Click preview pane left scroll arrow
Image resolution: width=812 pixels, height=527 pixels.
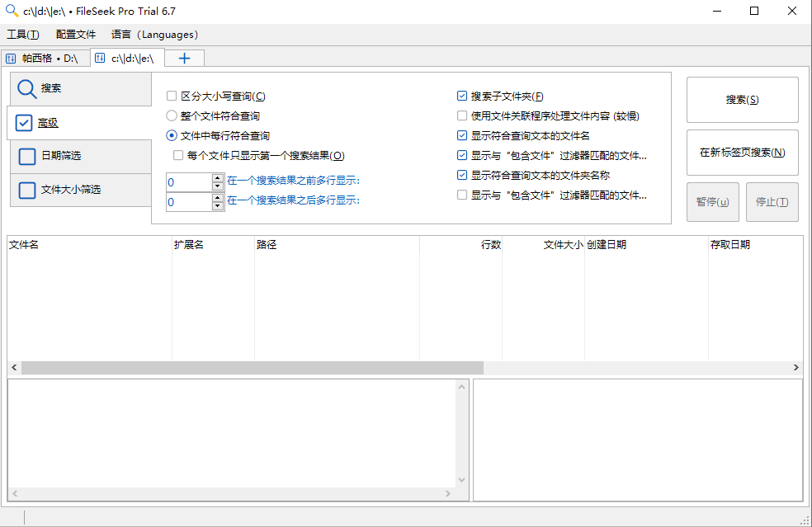tap(15, 494)
